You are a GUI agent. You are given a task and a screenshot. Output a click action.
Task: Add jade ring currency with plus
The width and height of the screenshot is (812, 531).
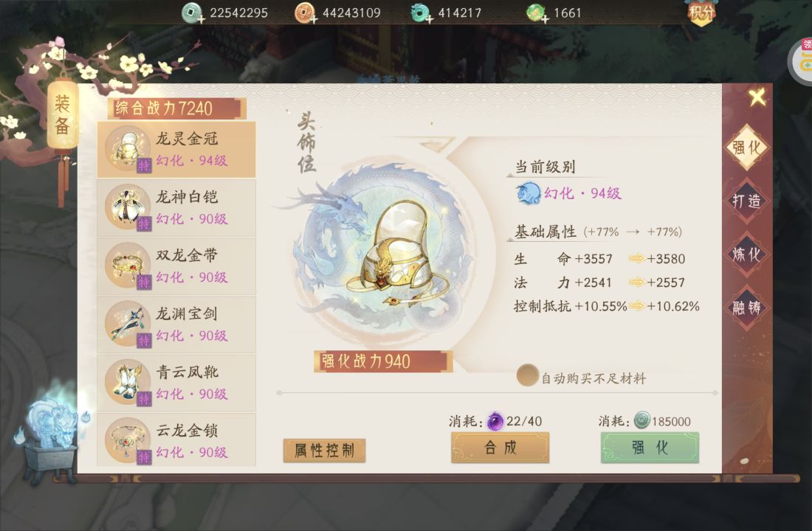coord(429,20)
